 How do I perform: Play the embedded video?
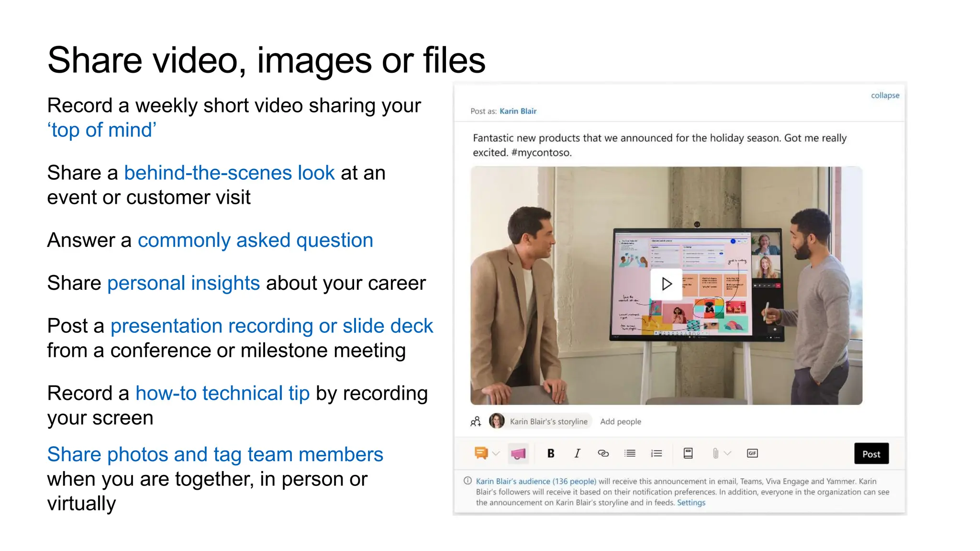coord(666,284)
